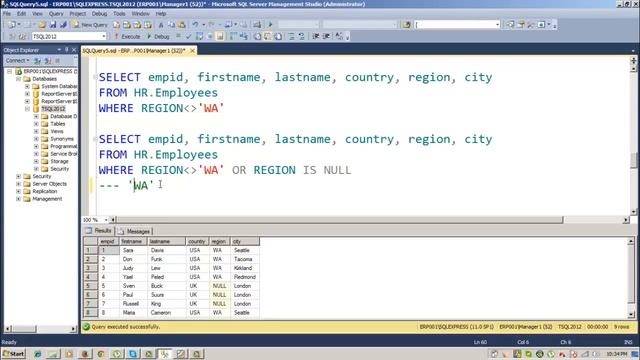Viewport: 640px width, 360px height.
Task: Select the cell containing Redmond
Action: (244, 277)
